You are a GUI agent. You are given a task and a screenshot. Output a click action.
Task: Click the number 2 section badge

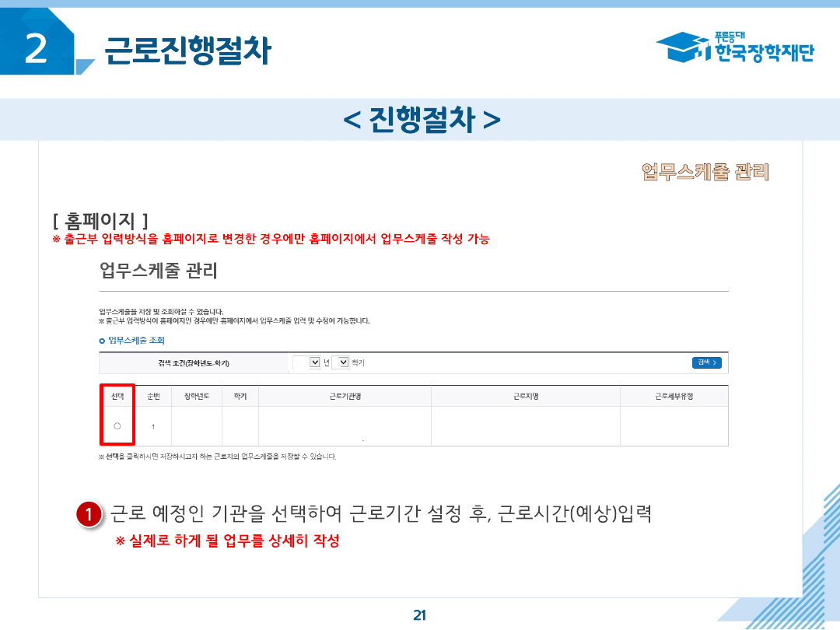(36, 48)
